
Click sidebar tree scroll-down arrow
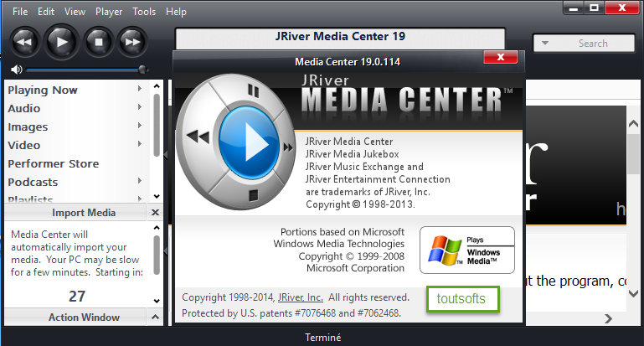pos(157,196)
